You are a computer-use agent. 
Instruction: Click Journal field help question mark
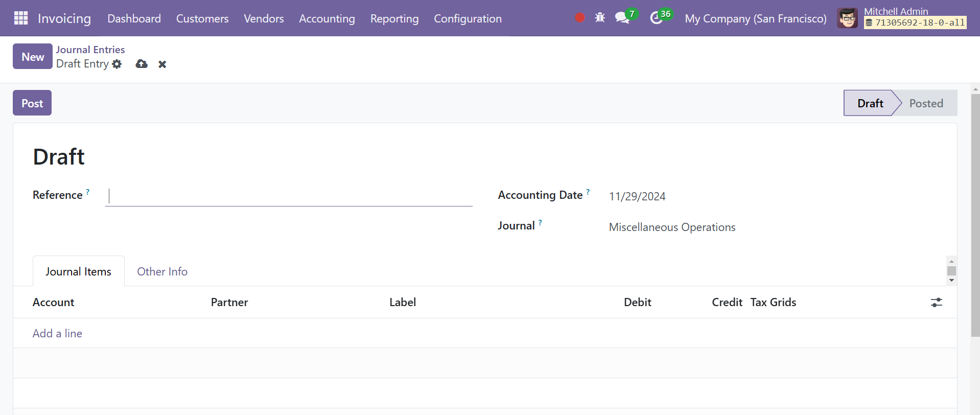[x=540, y=222]
